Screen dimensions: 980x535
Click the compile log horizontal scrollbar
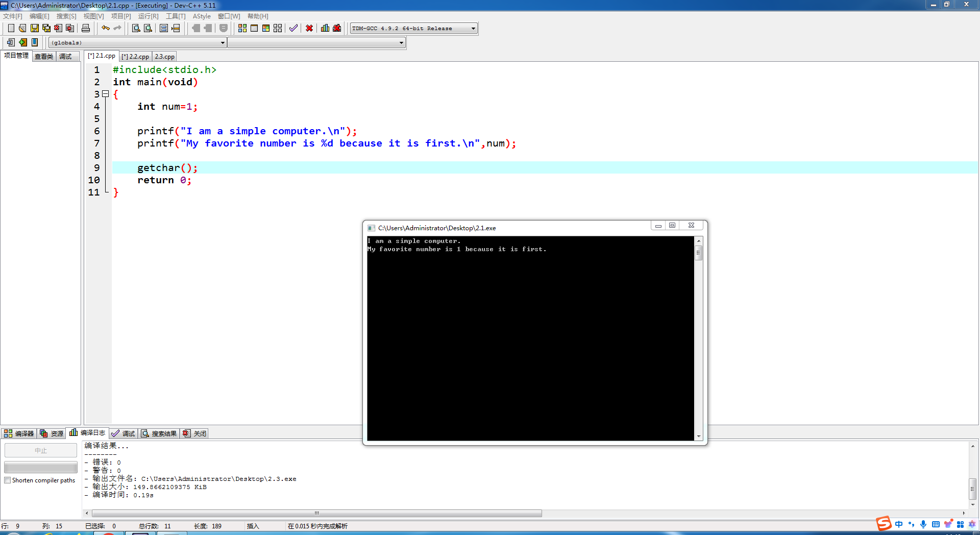click(x=316, y=513)
